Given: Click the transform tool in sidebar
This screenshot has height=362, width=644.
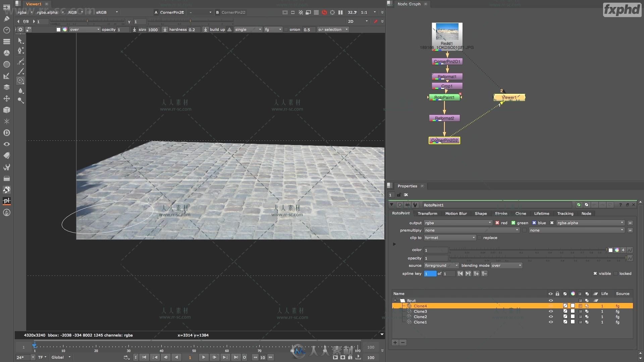Looking at the screenshot, I should 6,98.
